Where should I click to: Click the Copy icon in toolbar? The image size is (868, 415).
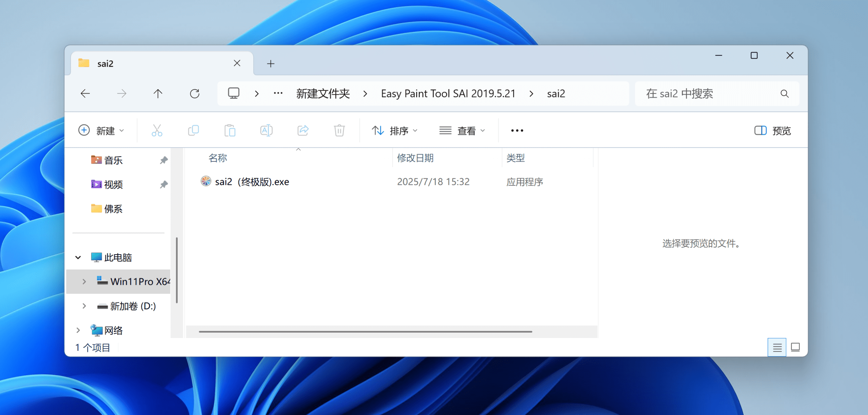(193, 131)
